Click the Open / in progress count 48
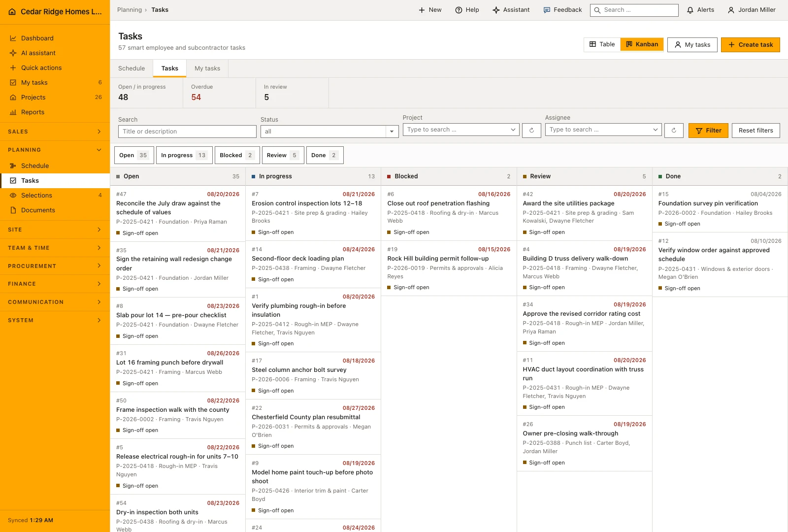The height and width of the screenshot is (532, 788). pyautogui.click(x=123, y=98)
